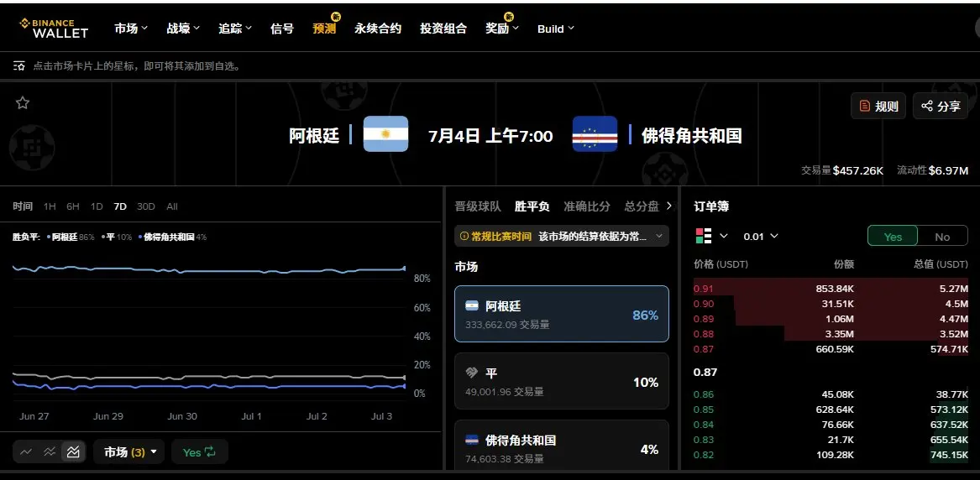Click the Cape Verde flag in the match header
Viewport: 980px width, 480px height.
(x=595, y=133)
